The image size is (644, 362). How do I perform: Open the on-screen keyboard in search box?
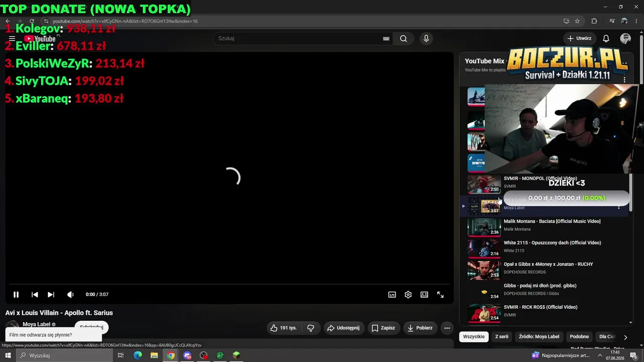pyautogui.click(x=386, y=38)
